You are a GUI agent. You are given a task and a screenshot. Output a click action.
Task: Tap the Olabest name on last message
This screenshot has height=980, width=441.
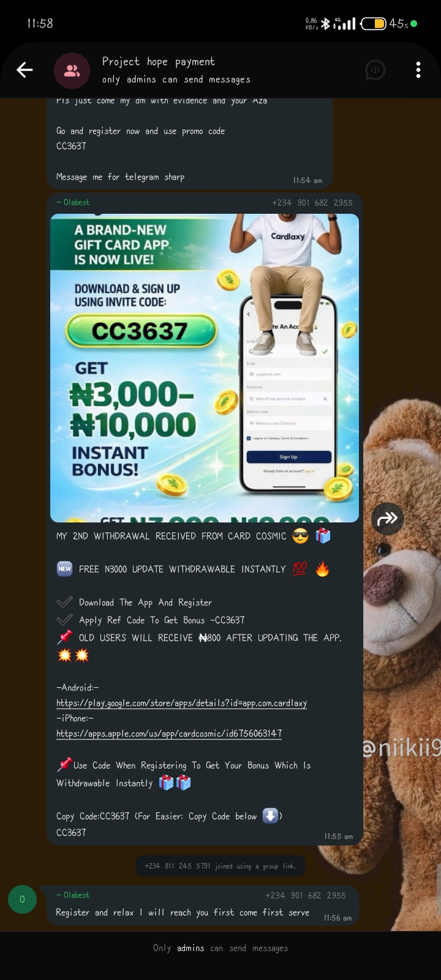[73, 895]
